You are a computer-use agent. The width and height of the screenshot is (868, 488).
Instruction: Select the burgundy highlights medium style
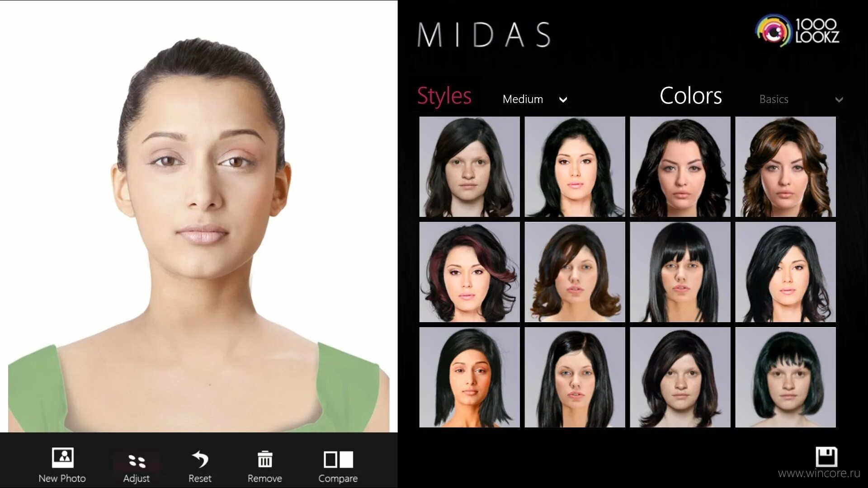[470, 272]
